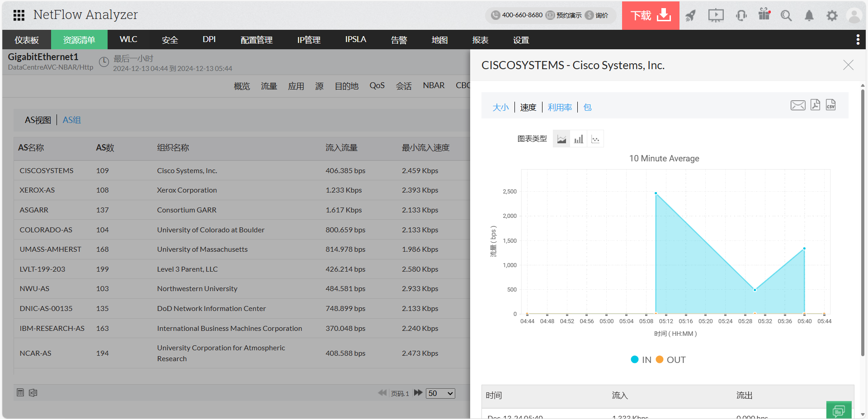
Task: Open the AS组 link
Action: coord(71,120)
